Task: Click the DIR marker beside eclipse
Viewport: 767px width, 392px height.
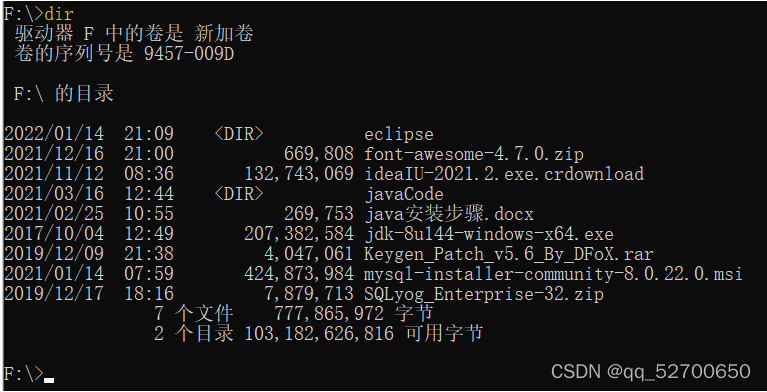Action: [239, 134]
